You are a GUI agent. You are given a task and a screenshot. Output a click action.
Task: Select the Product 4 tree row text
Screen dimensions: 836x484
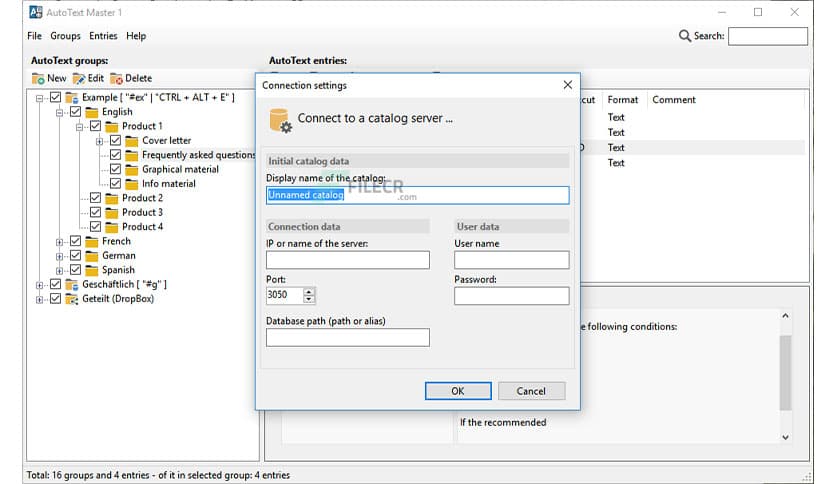(142, 227)
